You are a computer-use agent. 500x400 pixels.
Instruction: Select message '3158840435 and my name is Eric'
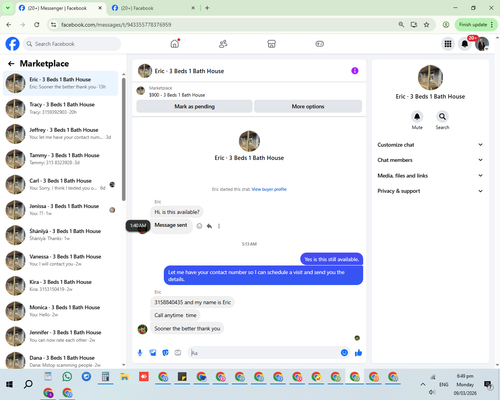[x=192, y=302]
